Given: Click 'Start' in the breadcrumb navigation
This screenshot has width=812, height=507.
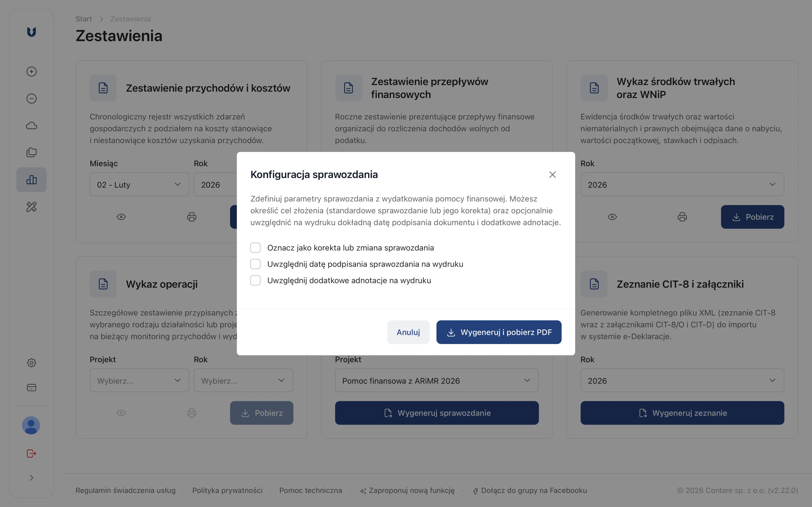Looking at the screenshot, I should click(x=84, y=19).
